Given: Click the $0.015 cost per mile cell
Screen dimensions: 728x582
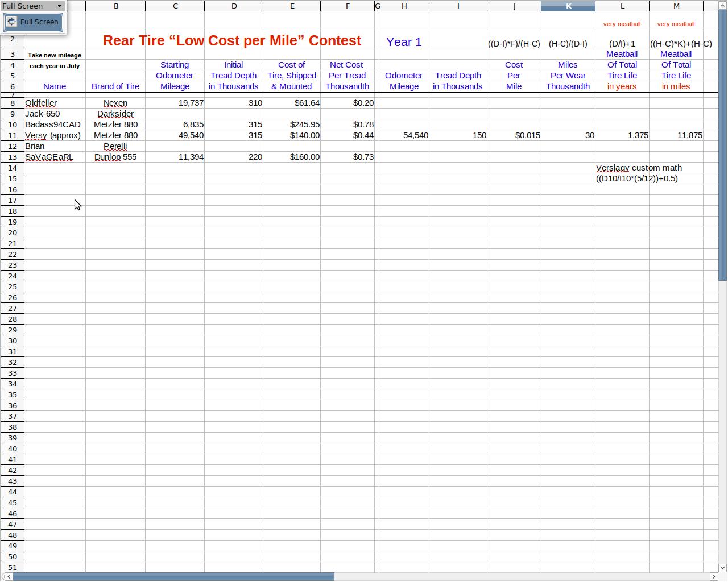Looking at the screenshot, I should coord(514,135).
